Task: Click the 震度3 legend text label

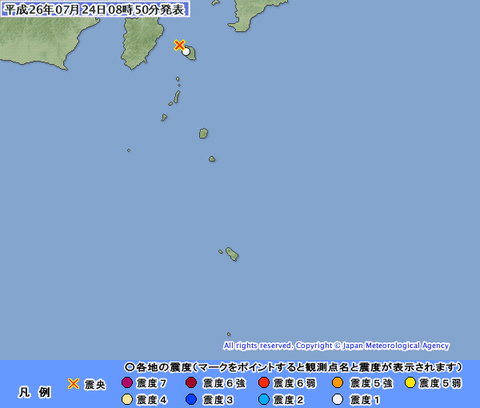Action: (218, 400)
